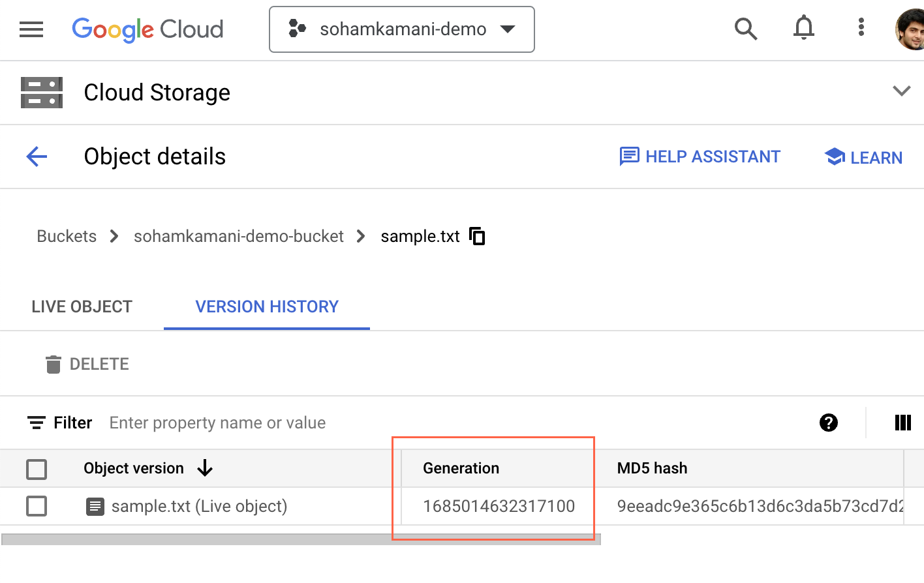Screen dimensions: 924x583
Task: Expand the Cloud Storage chevron menu
Action: click(x=901, y=91)
